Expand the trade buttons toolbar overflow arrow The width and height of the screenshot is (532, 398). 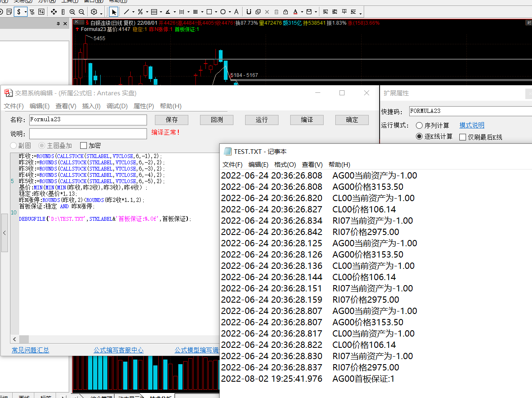[x=360, y=13]
